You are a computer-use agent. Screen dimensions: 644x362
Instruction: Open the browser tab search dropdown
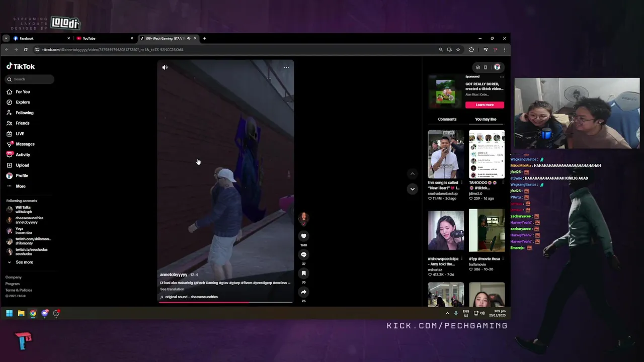pyautogui.click(x=6, y=38)
